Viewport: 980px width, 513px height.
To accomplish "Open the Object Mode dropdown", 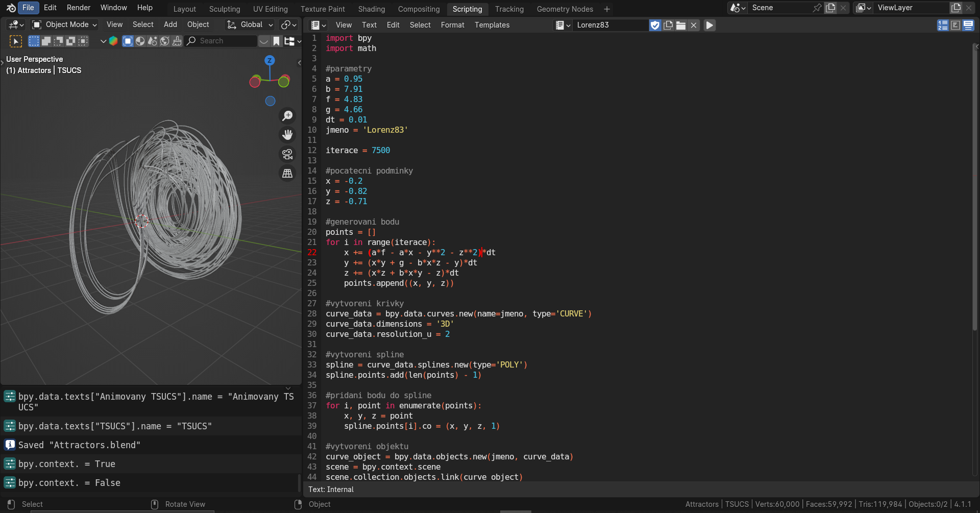I will tap(63, 25).
